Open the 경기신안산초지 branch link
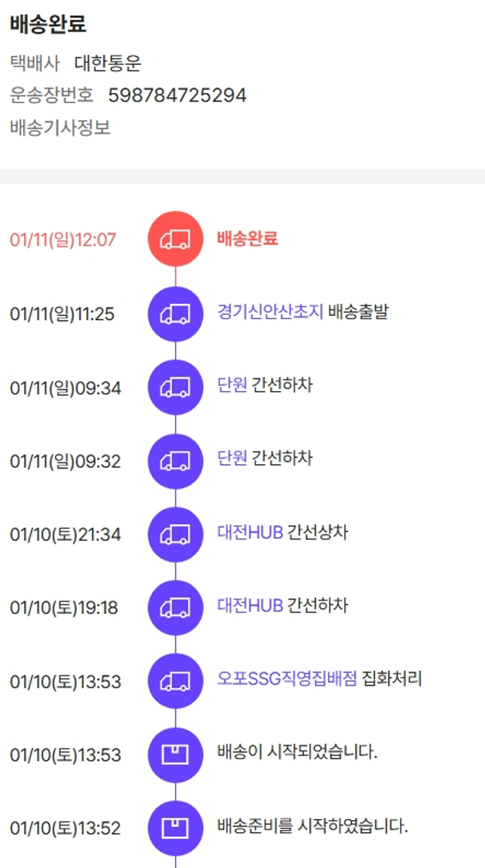The height and width of the screenshot is (868, 485). (270, 312)
